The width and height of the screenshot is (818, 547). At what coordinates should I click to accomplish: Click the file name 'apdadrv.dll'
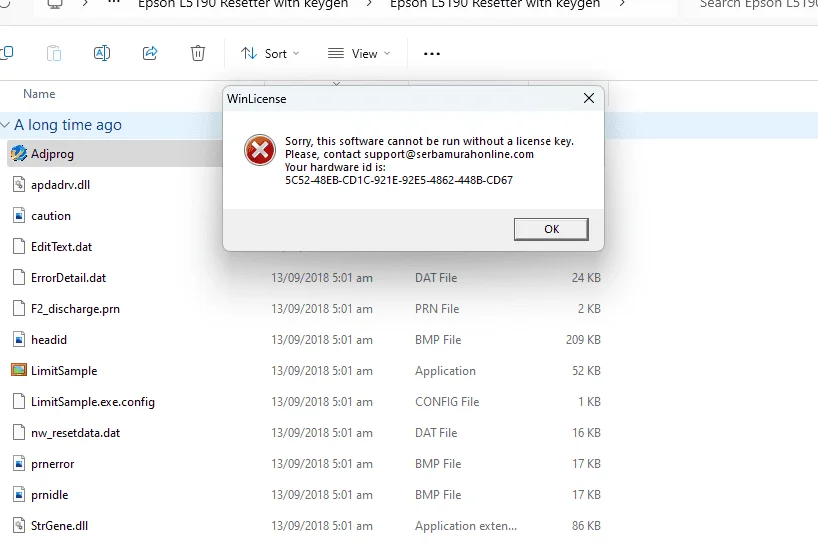point(61,185)
